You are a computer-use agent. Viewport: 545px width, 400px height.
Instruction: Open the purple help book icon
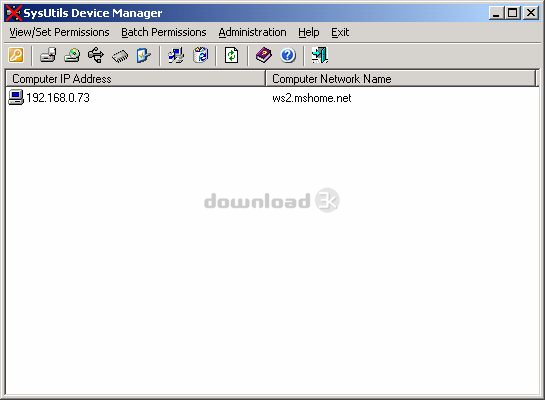(x=264, y=55)
